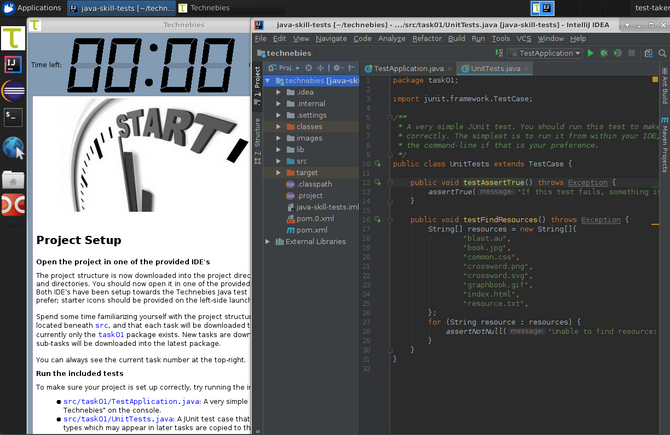Close the TestApplication.java tab
This screenshot has width=670, height=435.
450,68
